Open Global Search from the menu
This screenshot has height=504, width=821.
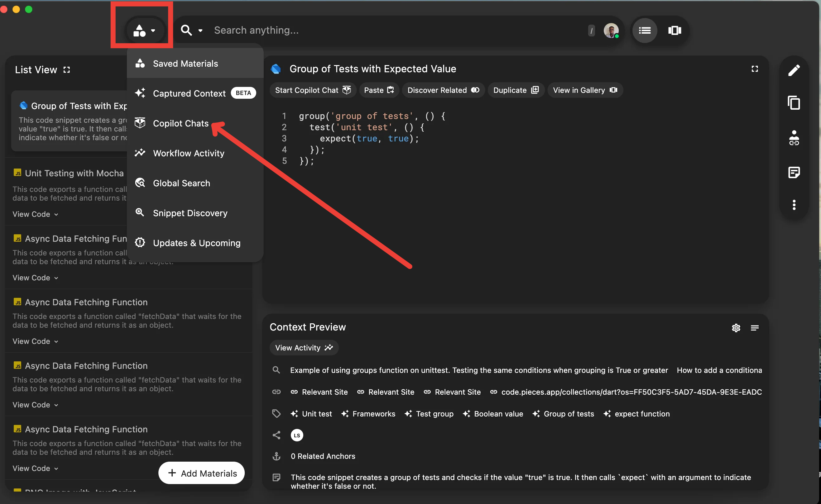tap(181, 183)
